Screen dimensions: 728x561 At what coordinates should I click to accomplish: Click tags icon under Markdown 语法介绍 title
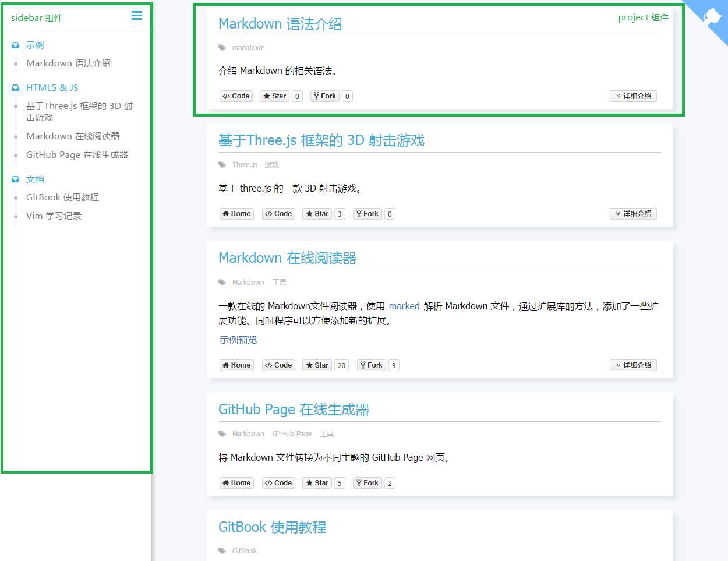pos(222,48)
